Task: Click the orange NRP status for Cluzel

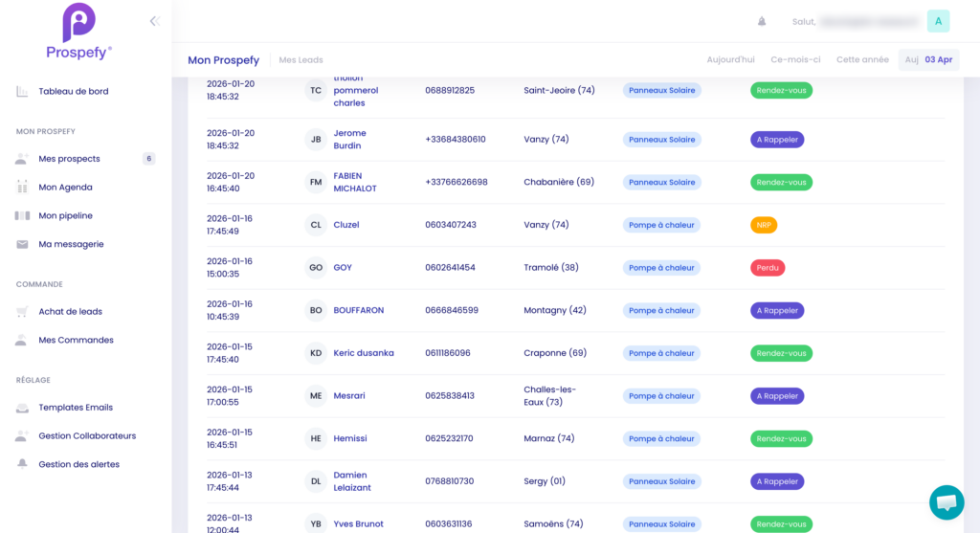Action: (764, 225)
